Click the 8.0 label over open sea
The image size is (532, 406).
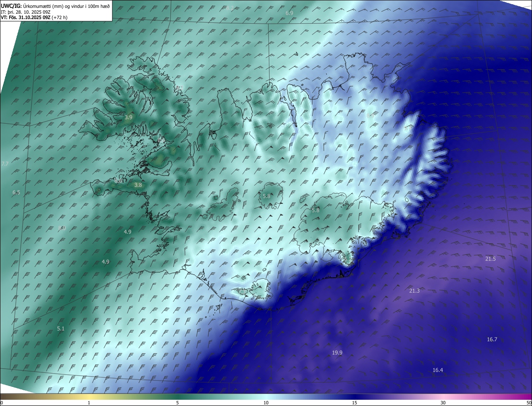pyautogui.click(x=62, y=229)
